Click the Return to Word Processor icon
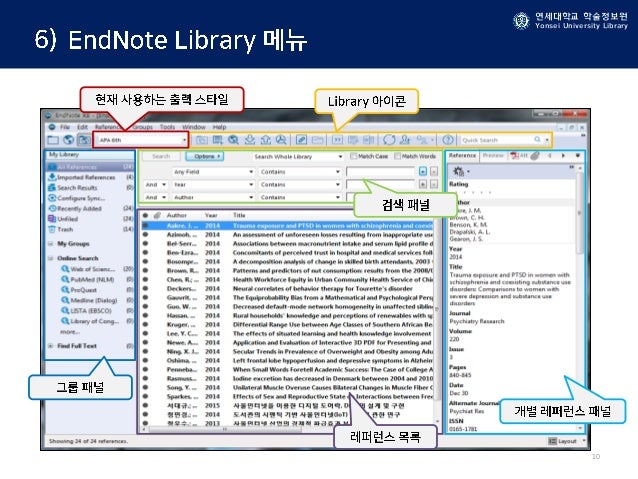This screenshot has width=638, height=479. (x=368, y=140)
